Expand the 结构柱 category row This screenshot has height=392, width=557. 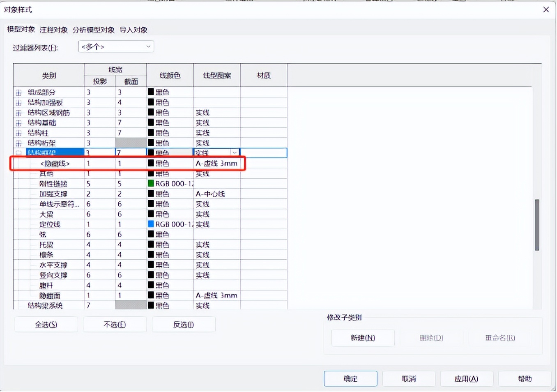(18, 133)
